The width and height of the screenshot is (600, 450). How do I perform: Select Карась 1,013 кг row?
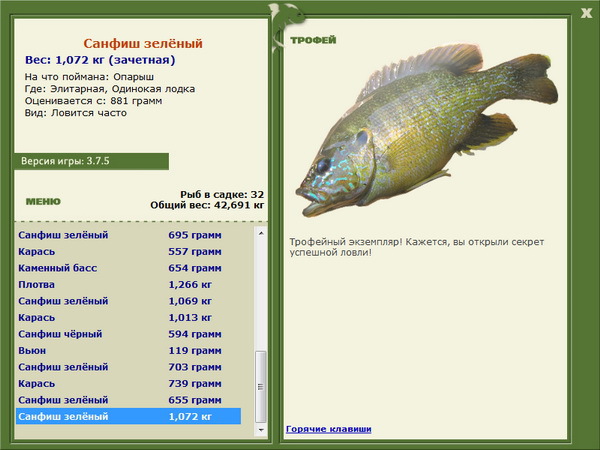[x=129, y=318]
